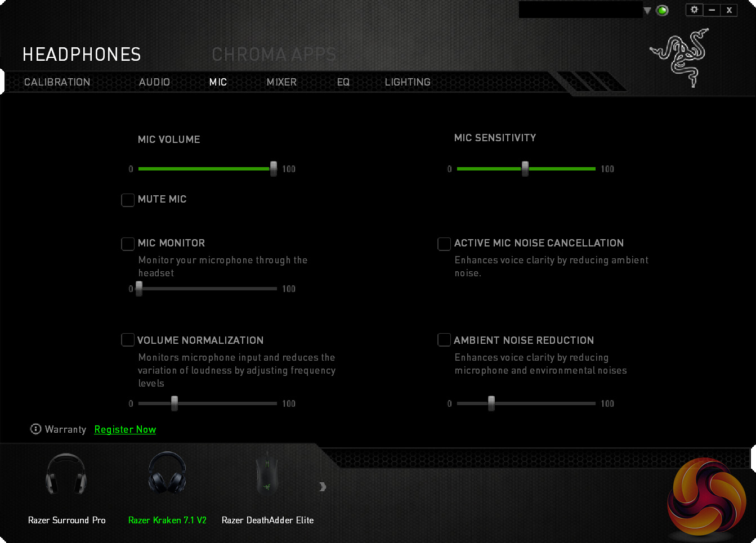Go to the Mixer tab
This screenshot has width=756, height=543.
click(281, 82)
